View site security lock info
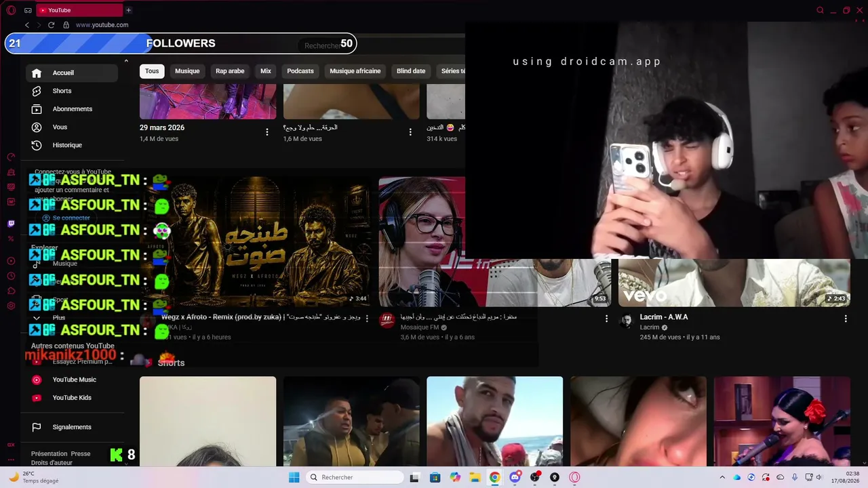Image resolution: width=868 pixels, height=488 pixels. [x=66, y=25]
